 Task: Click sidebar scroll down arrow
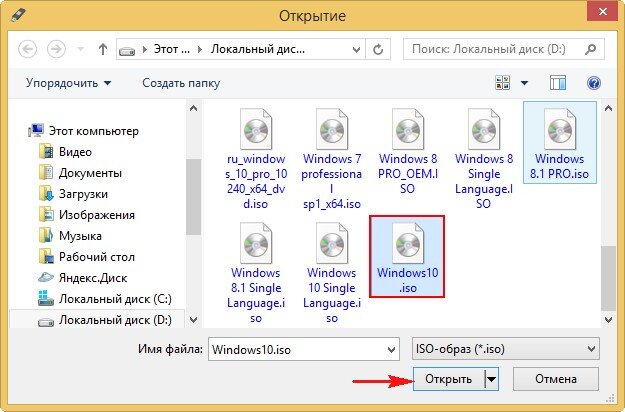[193, 320]
